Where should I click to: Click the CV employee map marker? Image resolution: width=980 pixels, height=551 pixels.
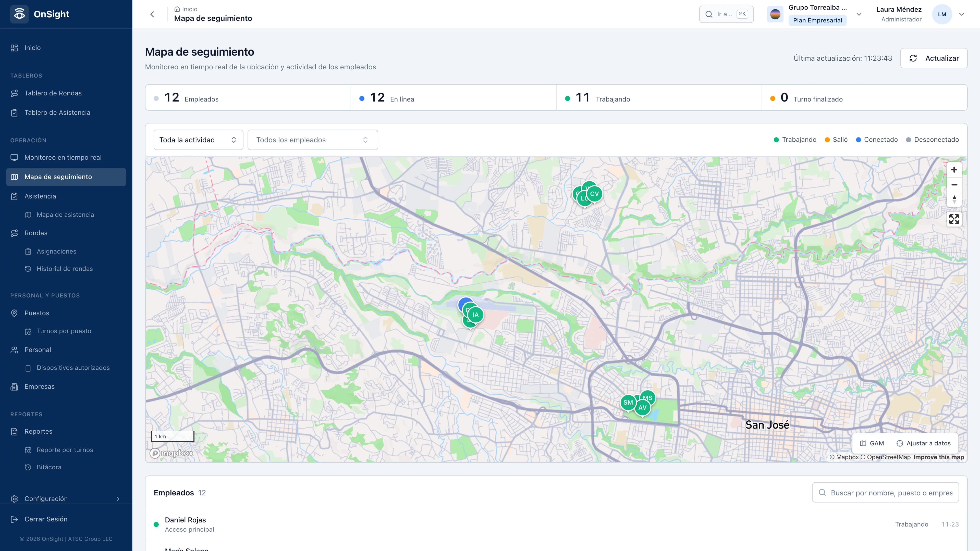(594, 194)
